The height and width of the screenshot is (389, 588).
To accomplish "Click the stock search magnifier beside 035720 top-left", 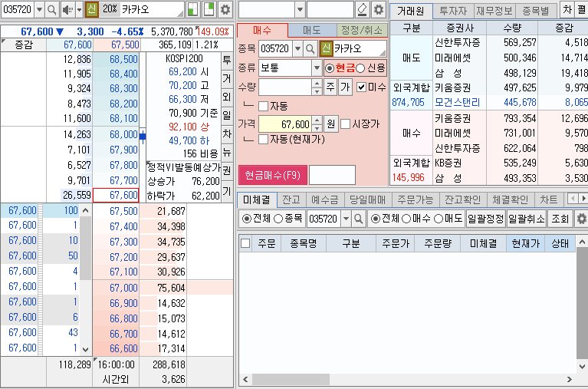I will coord(52,9).
